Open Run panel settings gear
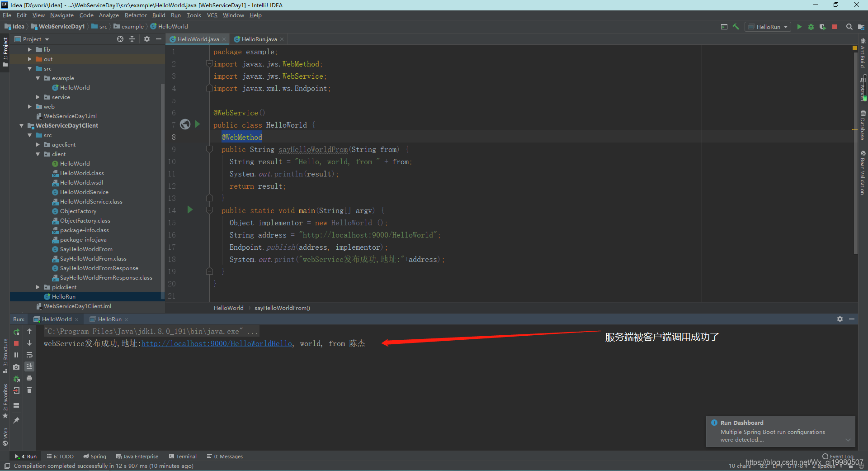 (840, 319)
